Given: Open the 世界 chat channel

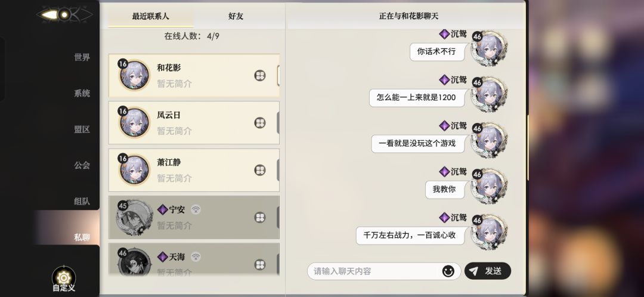Looking at the screenshot, I should 82,57.
